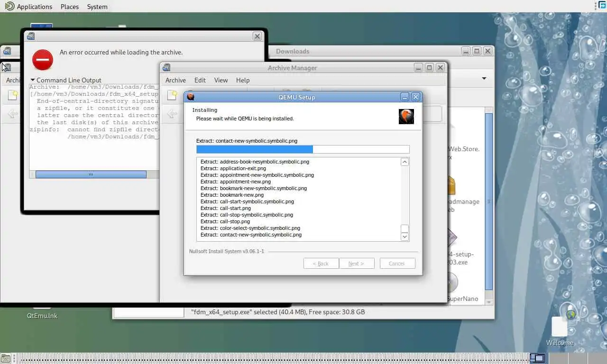607x364 pixels.
Task: Open the dropdown arrow in Downloads window toolbar
Action: tap(484, 78)
